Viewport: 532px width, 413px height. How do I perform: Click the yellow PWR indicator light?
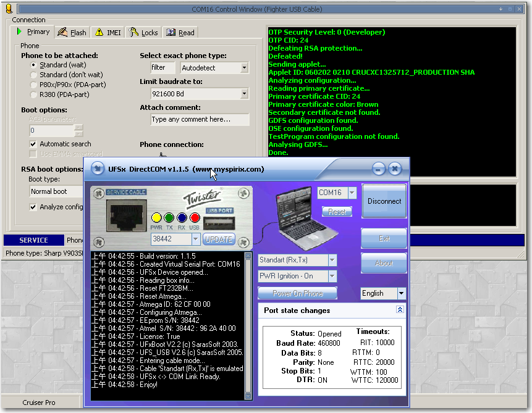click(x=157, y=217)
